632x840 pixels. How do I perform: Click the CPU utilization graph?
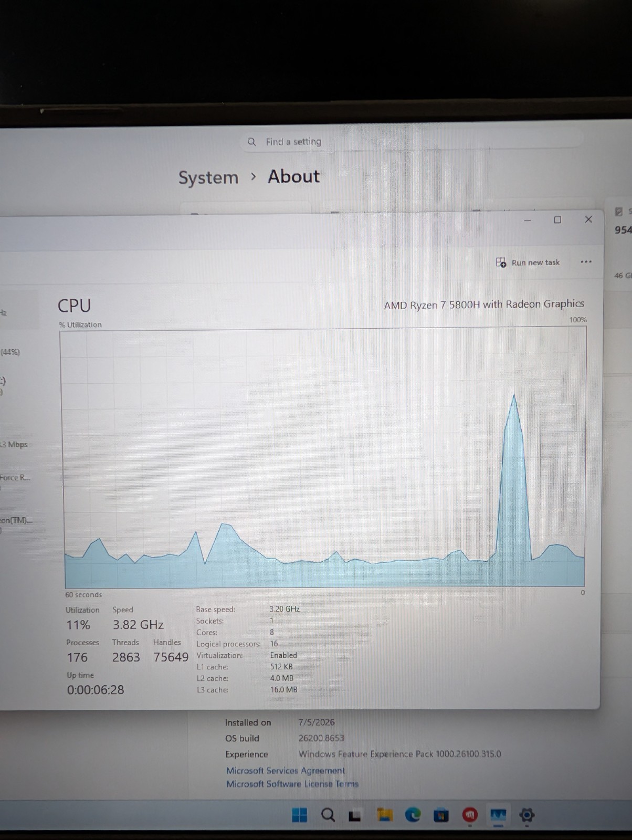click(x=324, y=458)
